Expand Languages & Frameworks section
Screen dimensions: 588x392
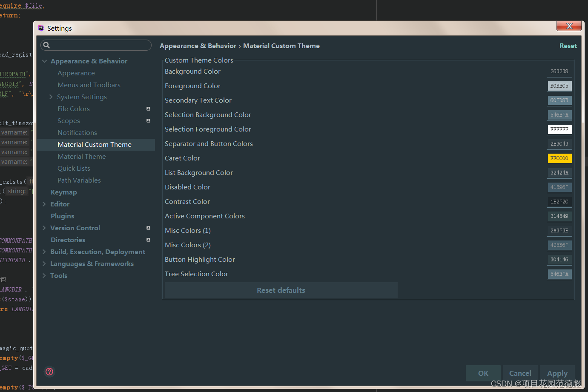pos(44,264)
